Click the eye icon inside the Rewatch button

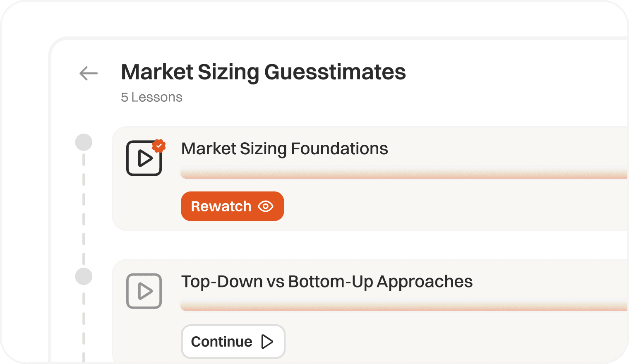coord(266,206)
